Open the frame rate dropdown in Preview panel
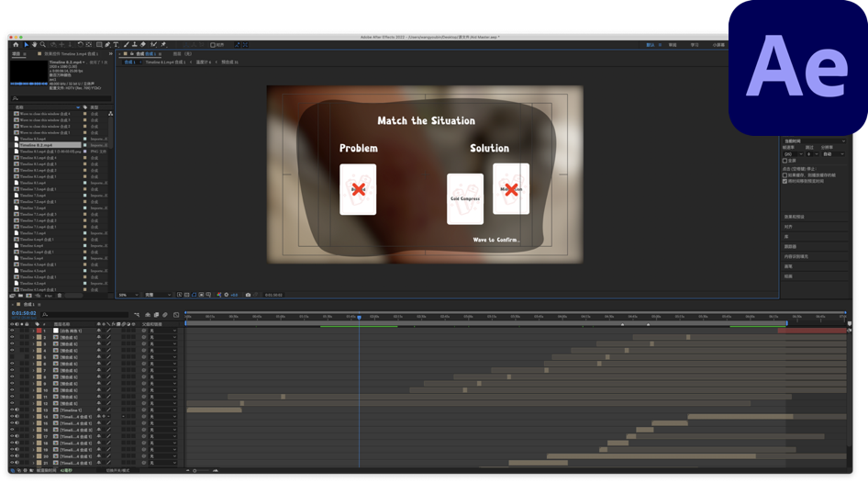The image size is (868, 483). coord(794,154)
